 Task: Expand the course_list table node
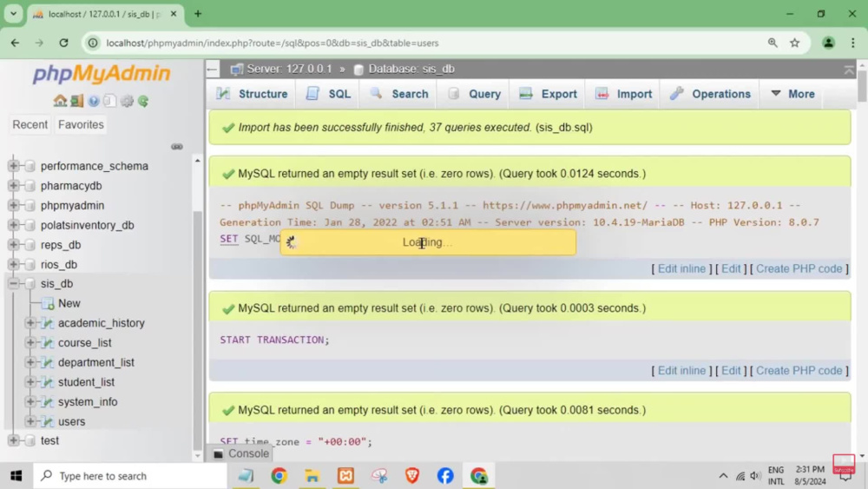[x=30, y=343]
